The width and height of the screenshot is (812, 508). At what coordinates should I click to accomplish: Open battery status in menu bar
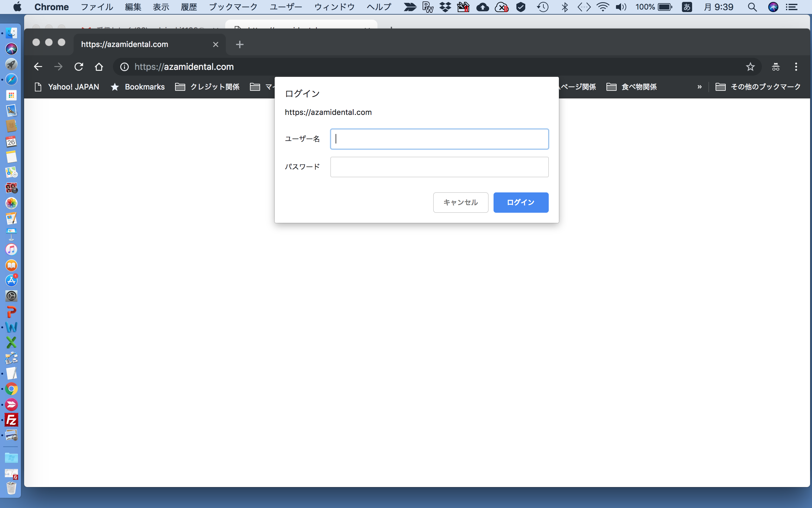(x=654, y=7)
